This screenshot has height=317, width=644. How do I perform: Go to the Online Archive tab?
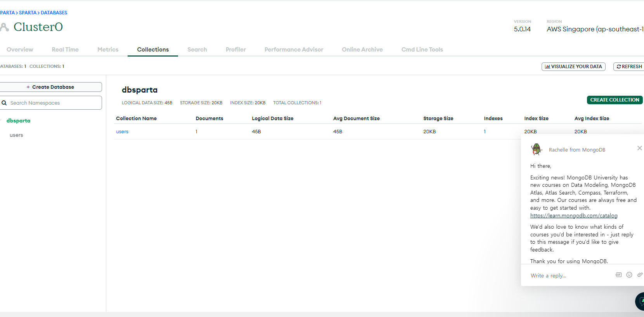click(362, 50)
